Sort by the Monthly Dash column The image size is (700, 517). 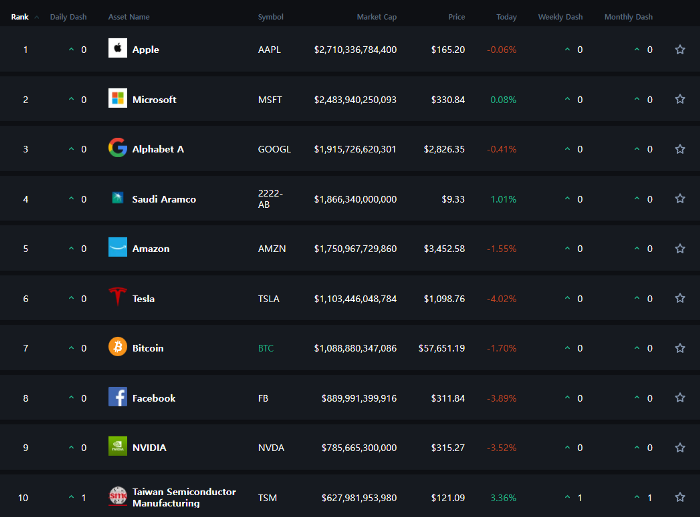[628, 17]
